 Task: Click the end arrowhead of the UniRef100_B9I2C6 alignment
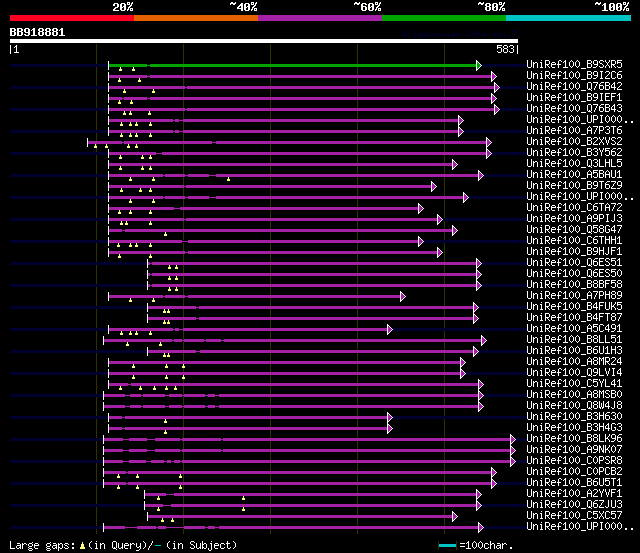click(494, 76)
